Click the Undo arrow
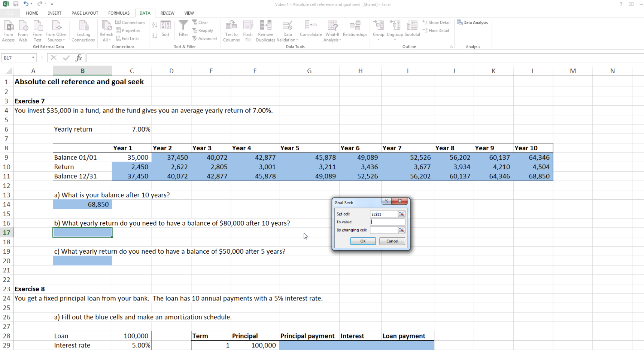This screenshot has height=350, width=644. point(26,4)
